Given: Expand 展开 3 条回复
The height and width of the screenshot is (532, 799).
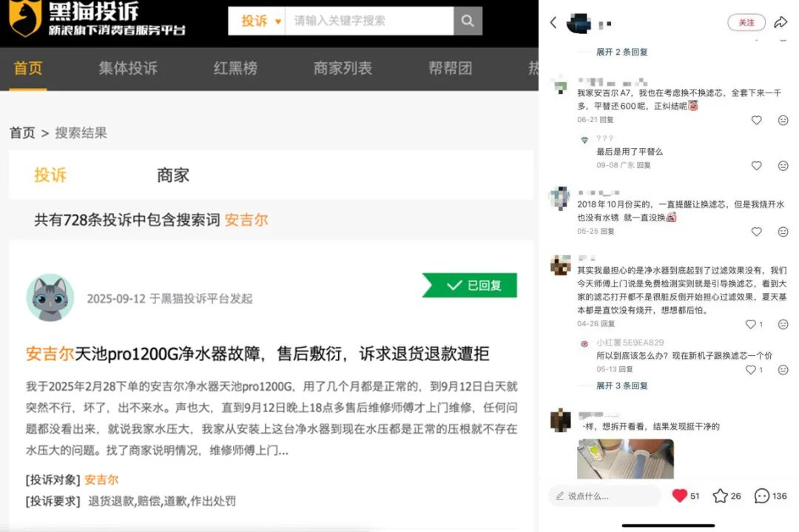Looking at the screenshot, I should 621,385.
